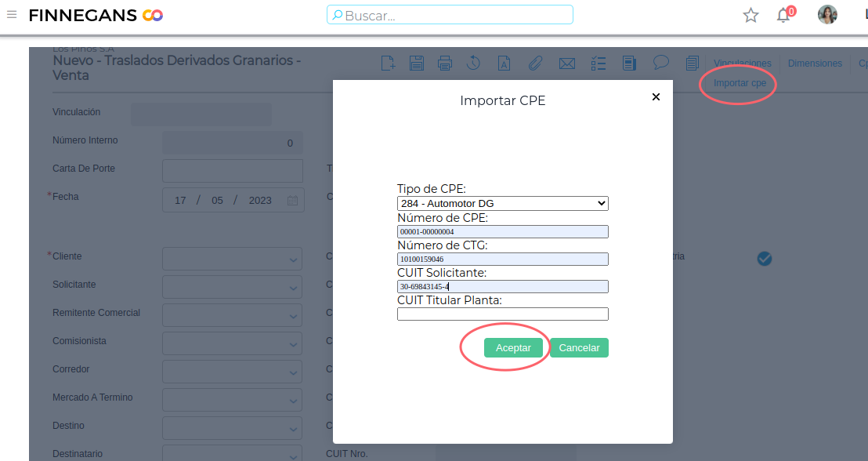Click the history clock icon
The height and width of the screenshot is (461, 868).
473,64
